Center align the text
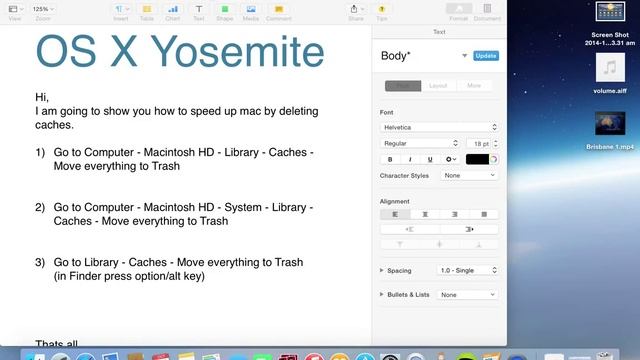 coord(425,214)
